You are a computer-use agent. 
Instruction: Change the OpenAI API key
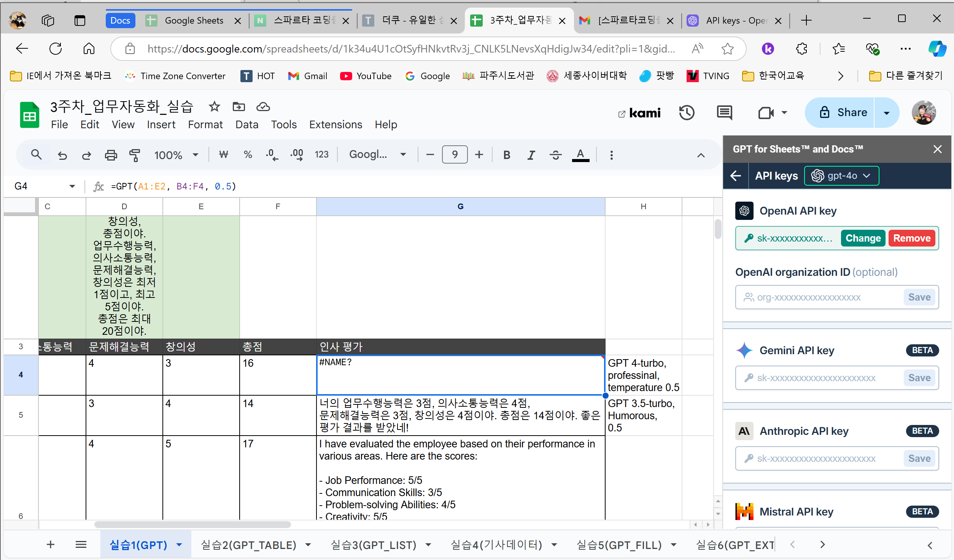[863, 238]
